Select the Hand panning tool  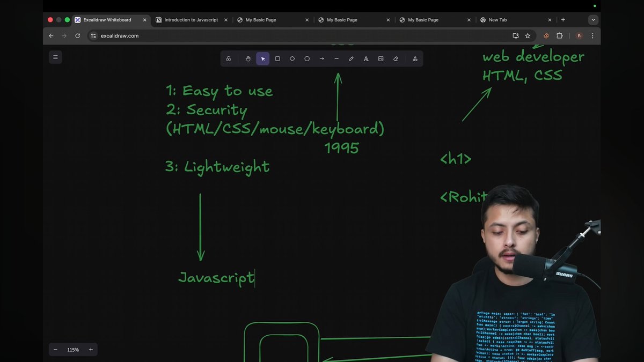(248, 59)
